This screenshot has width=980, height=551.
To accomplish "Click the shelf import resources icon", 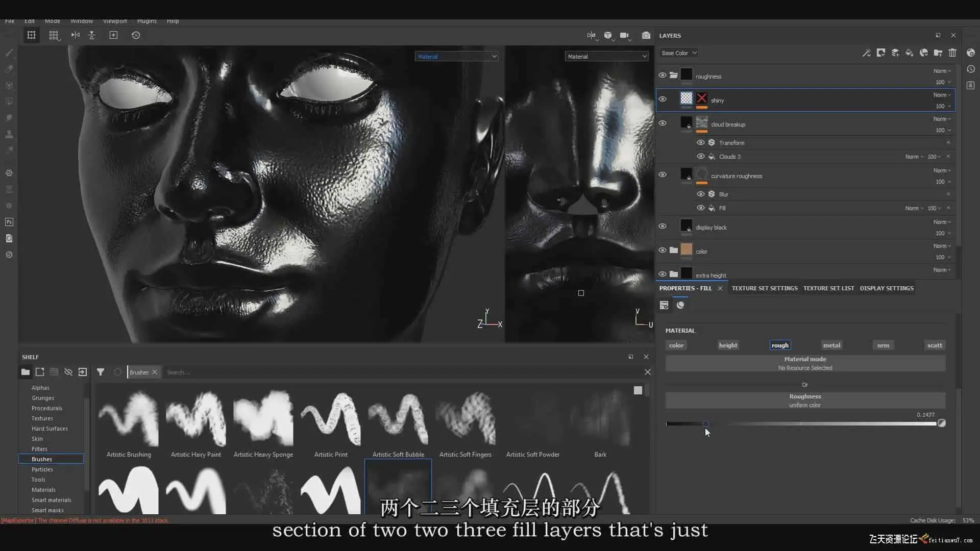I will pos(83,372).
